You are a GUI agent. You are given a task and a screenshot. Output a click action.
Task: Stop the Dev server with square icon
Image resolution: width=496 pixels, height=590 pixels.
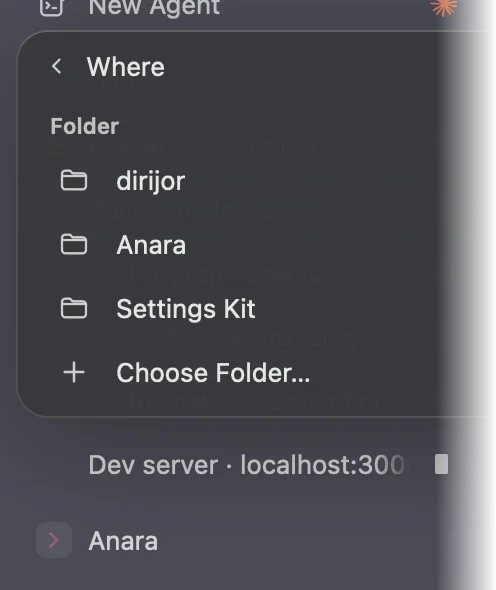coord(441,464)
